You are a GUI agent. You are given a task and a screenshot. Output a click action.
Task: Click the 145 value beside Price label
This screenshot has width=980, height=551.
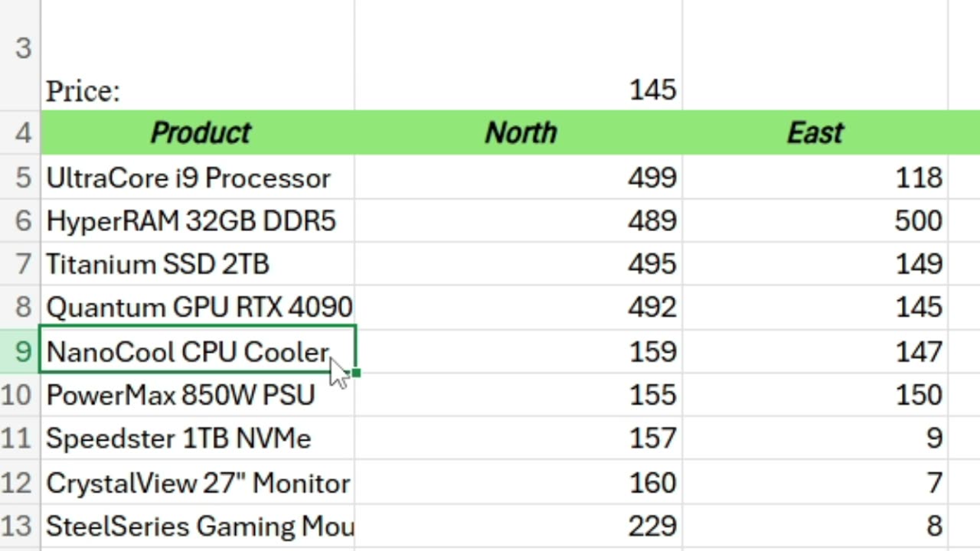click(652, 90)
